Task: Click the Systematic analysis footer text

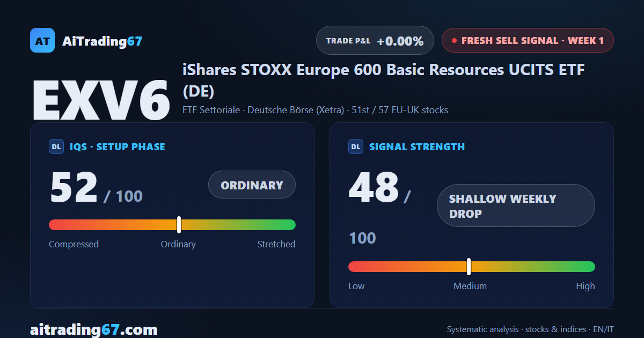Action: [x=530, y=329]
